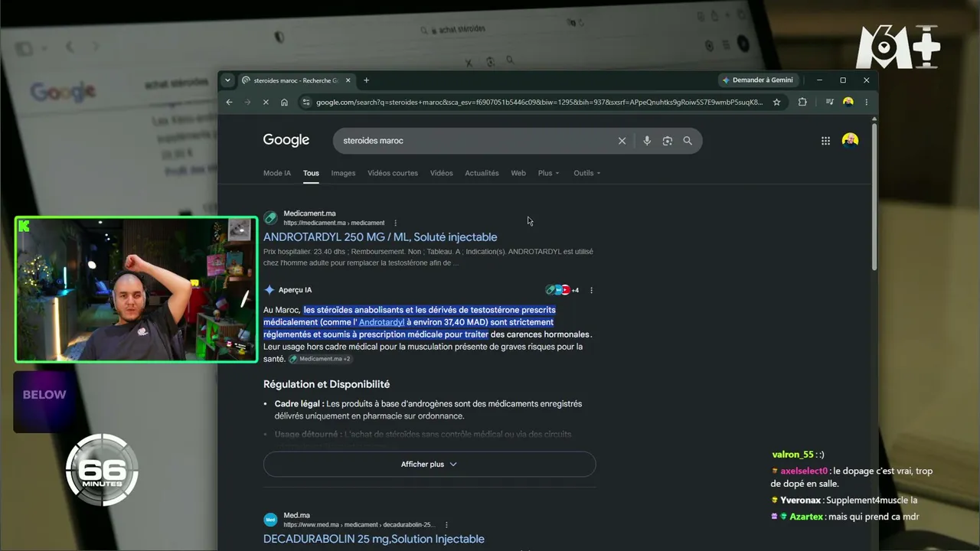Screen dimensions: 980x551
Task: Click chat username 'Azartex'
Action: (x=806, y=517)
